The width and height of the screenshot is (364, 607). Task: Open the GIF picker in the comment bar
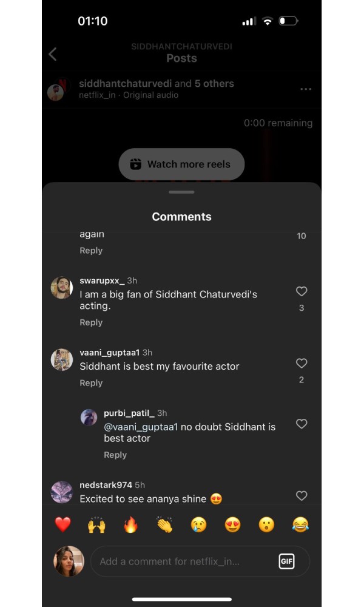[x=286, y=561]
